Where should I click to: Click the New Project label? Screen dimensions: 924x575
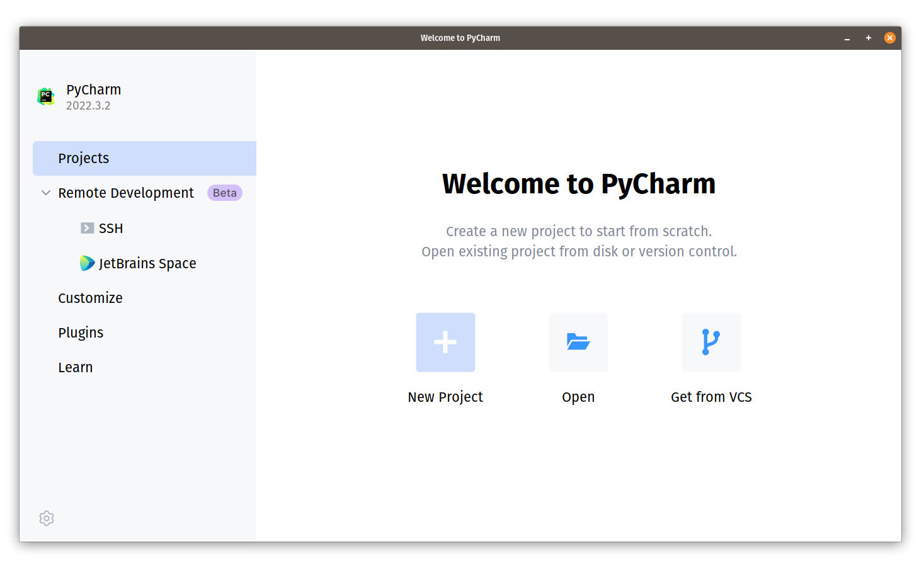click(x=445, y=397)
